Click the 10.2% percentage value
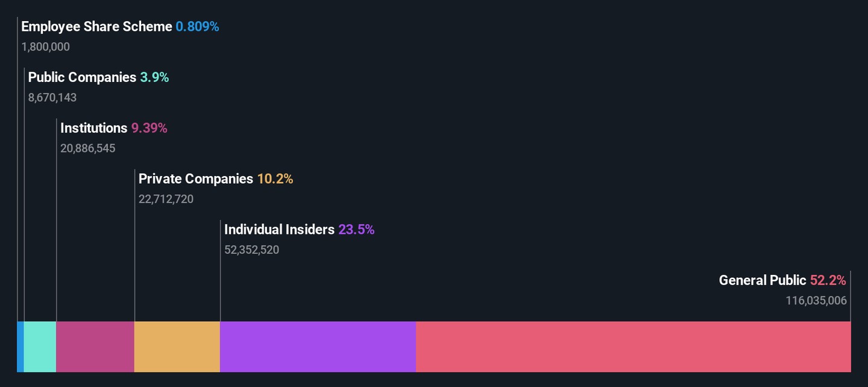This screenshot has height=387, width=868. (x=275, y=178)
